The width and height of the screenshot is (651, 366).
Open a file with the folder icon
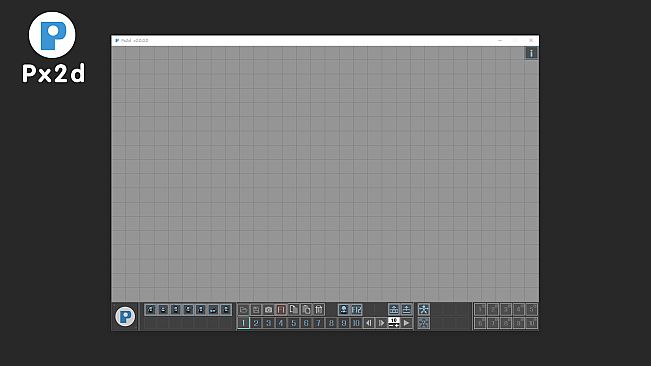click(x=244, y=310)
